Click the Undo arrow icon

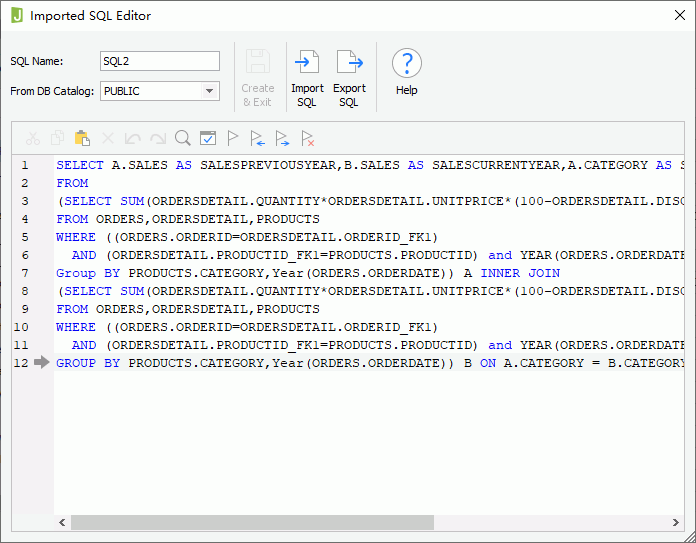[133, 139]
